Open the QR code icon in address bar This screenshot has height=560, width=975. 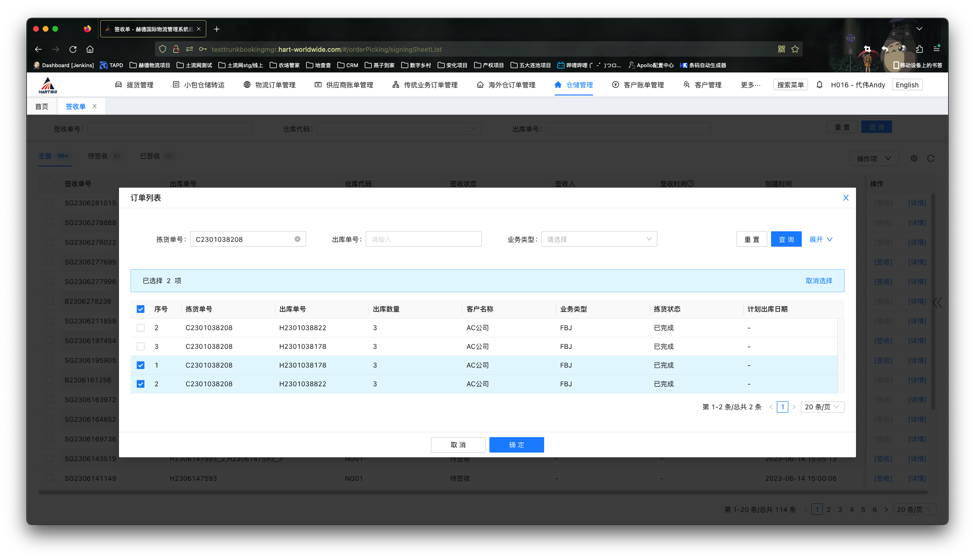coord(782,49)
